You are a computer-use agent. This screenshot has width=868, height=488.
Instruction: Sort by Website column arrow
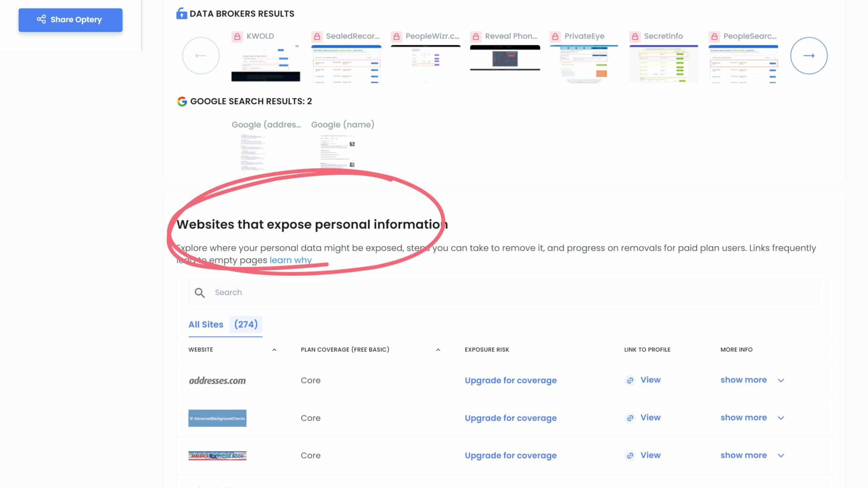274,350
